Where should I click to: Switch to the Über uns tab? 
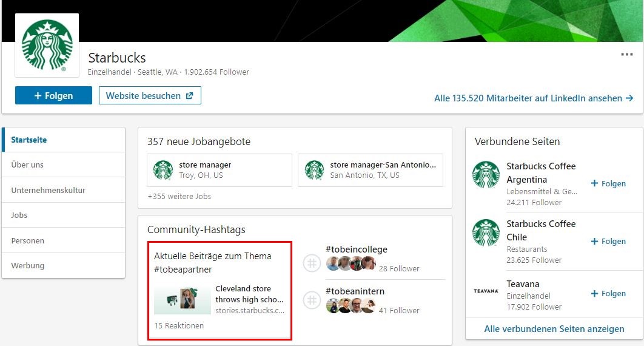pos(63,165)
